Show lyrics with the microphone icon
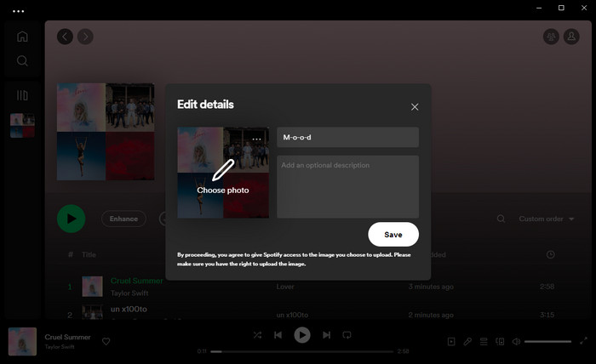The image size is (596, 364). tap(467, 342)
